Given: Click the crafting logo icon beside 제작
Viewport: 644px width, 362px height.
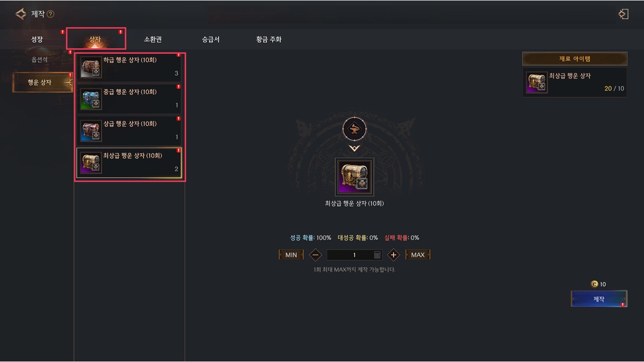Looking at the screenshot, I should point(21,14).
